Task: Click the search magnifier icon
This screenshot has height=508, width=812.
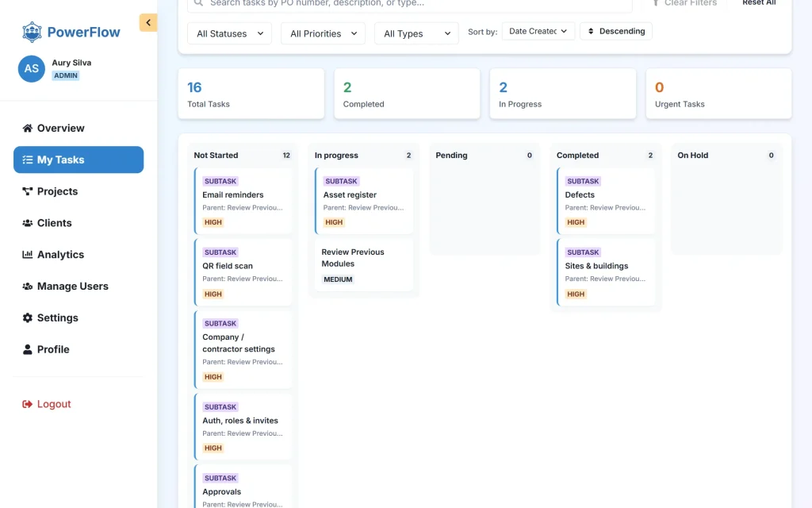Action: point(198,2)
